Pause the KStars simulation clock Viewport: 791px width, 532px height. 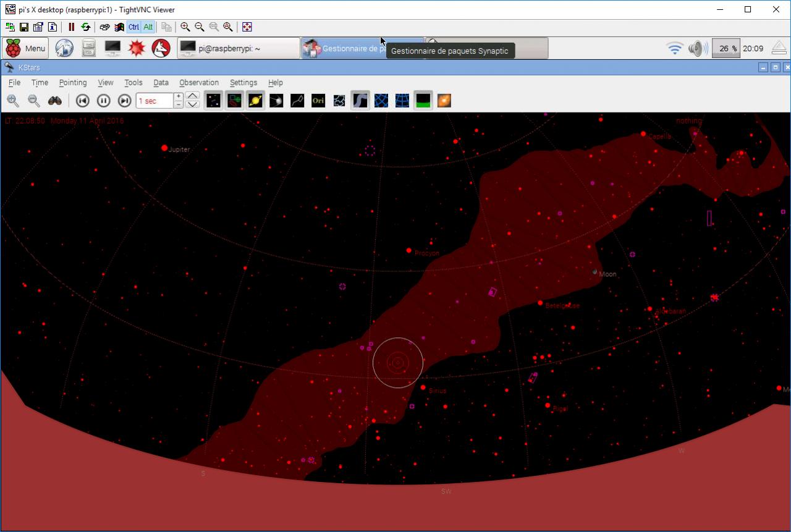pos(104,100)
